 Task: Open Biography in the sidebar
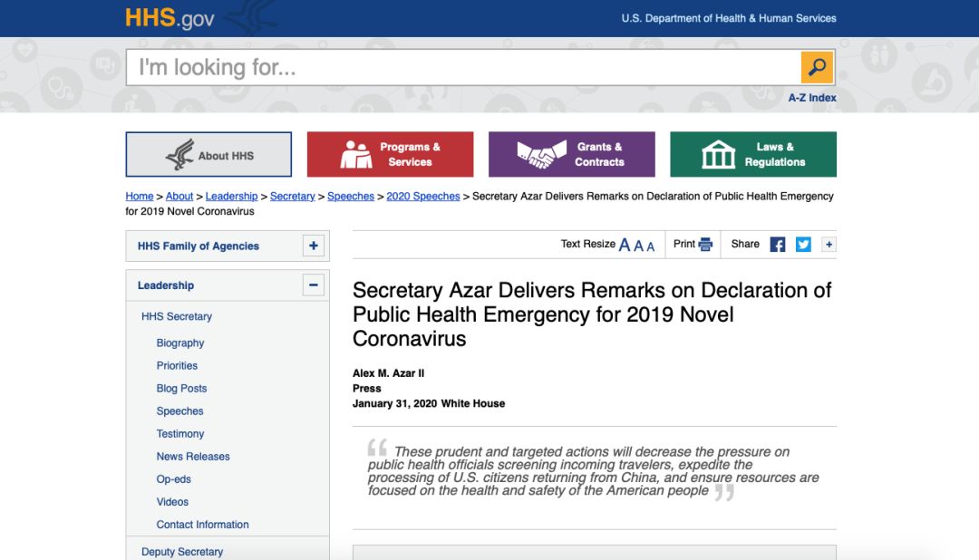pos(180,343)
